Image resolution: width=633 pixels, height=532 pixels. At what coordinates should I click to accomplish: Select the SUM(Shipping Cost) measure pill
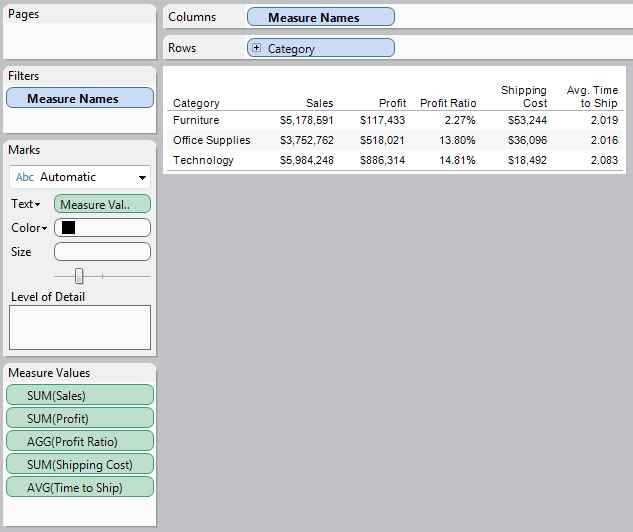click(x=80, y=464)
